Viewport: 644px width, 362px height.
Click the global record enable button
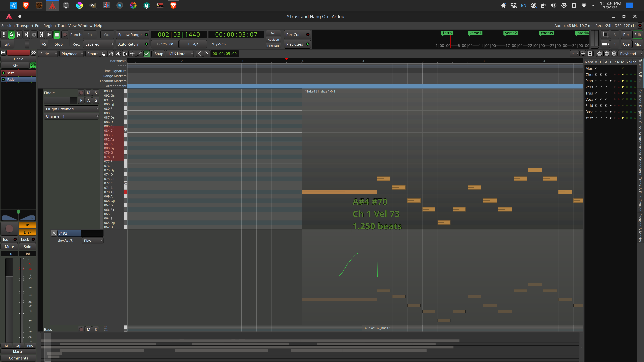click(65, 35)
